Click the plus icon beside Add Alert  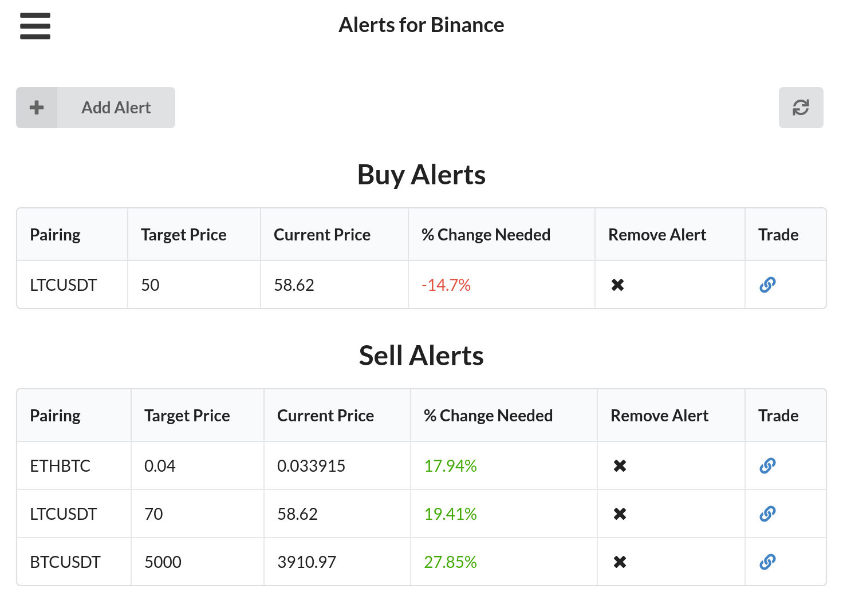[37, 108]
